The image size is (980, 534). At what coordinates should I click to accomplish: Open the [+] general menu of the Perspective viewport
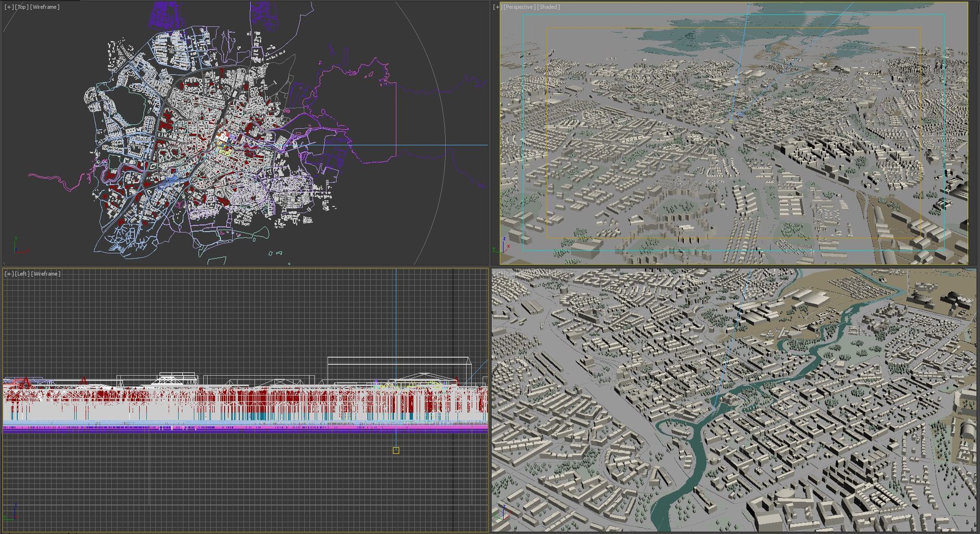pyautogui.click(x=497, y=7)
